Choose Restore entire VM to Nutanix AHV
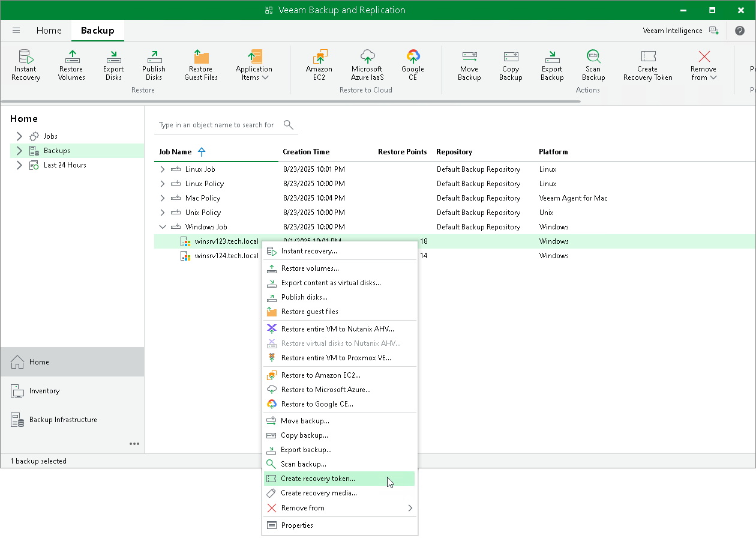 click(340, 329)
